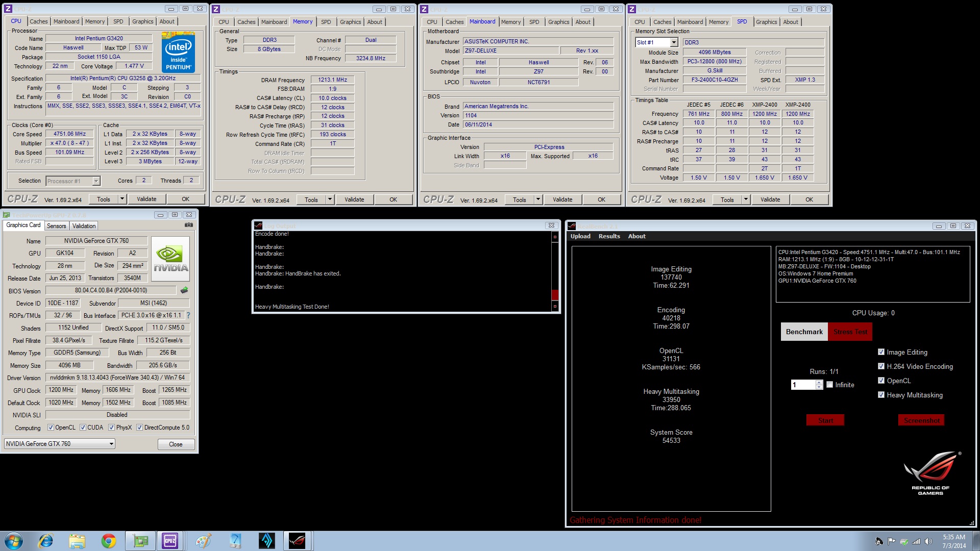Open Tools dropdown arrow in SPD tab window

pos(746,199)
